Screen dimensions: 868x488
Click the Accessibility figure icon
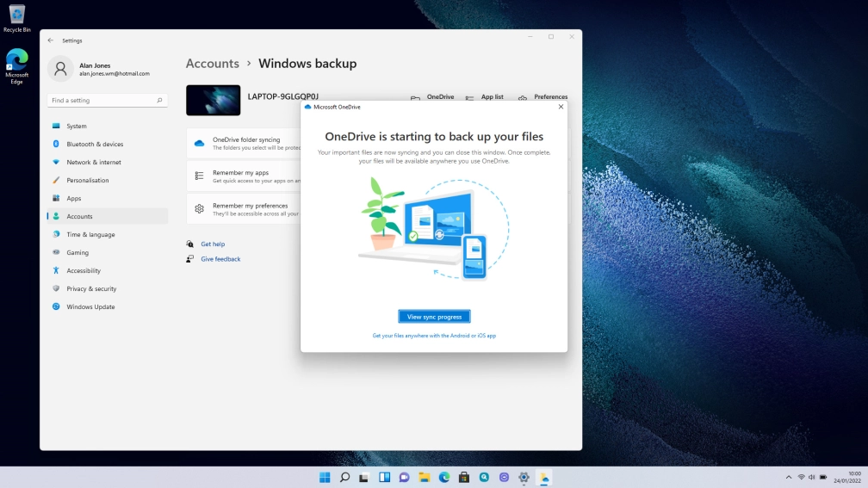(x=56, y=270)
